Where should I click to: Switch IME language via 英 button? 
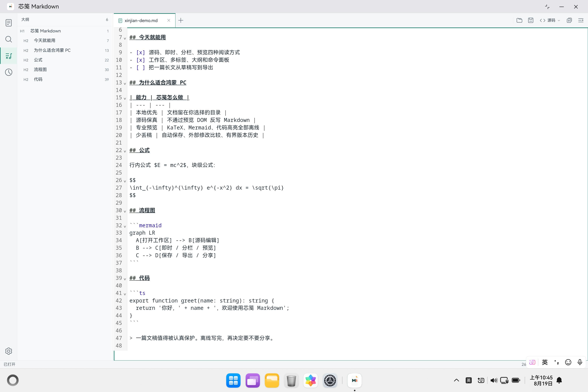click(545, 362)
